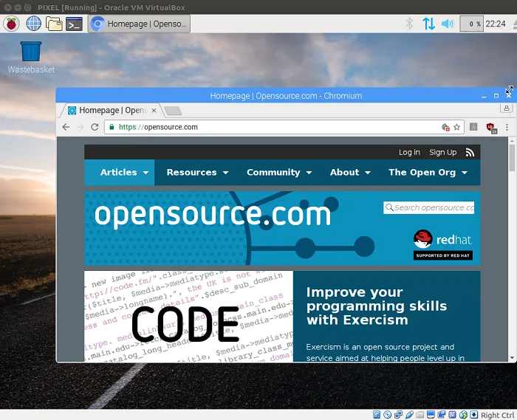
Task: Expand the Community navigation dropdown
Action: tap(279, 172)
